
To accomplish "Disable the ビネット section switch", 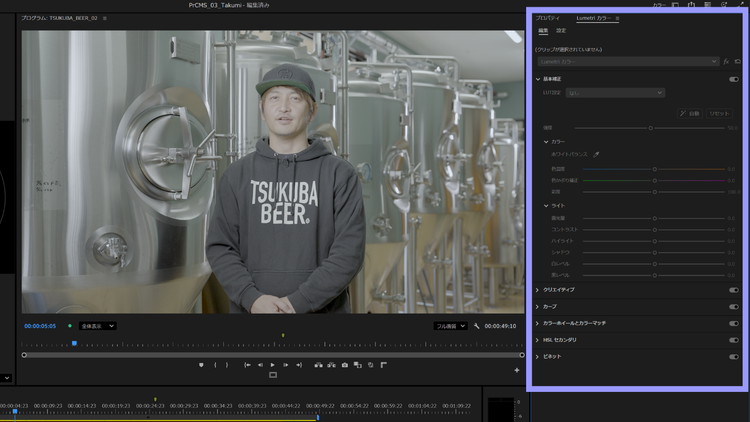I will click(734, 356).
